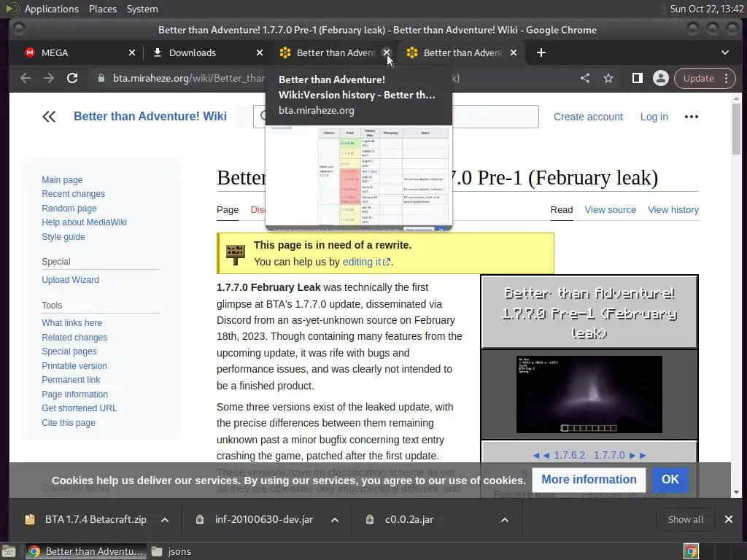Viewport: 747px width, 560px height.
Task: Close the Downloads tab
Action: (x=260, y=52)
